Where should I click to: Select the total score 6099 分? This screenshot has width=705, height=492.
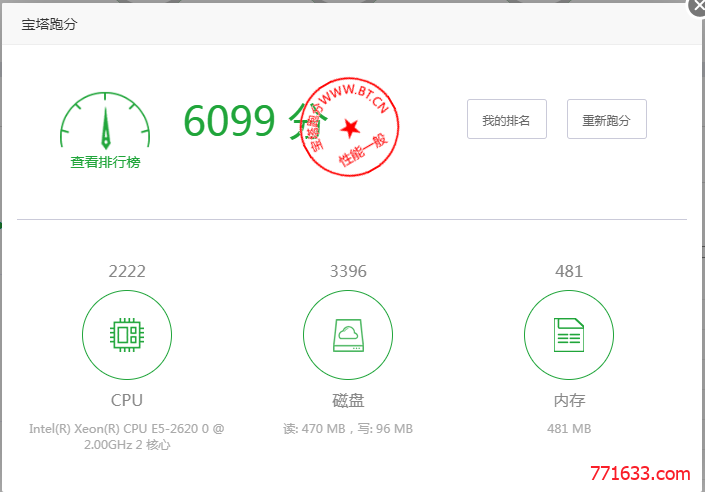254,121
